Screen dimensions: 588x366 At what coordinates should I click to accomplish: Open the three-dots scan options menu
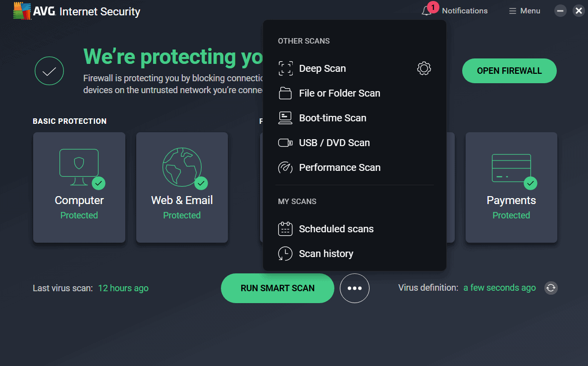(x=355, y=288)
